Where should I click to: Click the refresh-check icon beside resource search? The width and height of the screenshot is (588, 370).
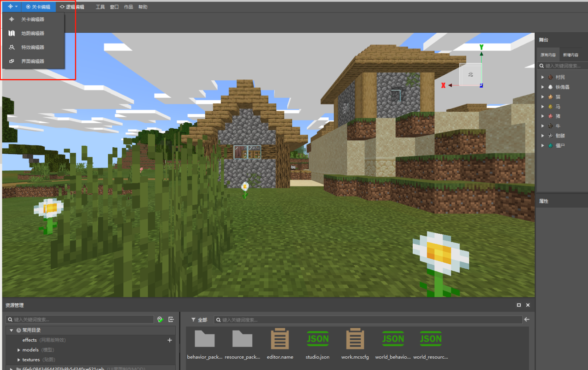160,320
